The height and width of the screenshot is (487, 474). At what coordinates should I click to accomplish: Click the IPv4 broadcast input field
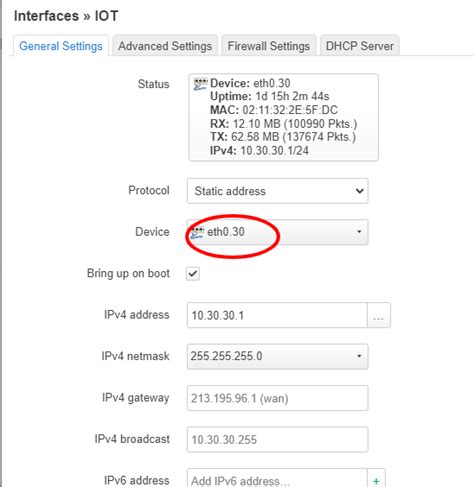tap(277, 439)
